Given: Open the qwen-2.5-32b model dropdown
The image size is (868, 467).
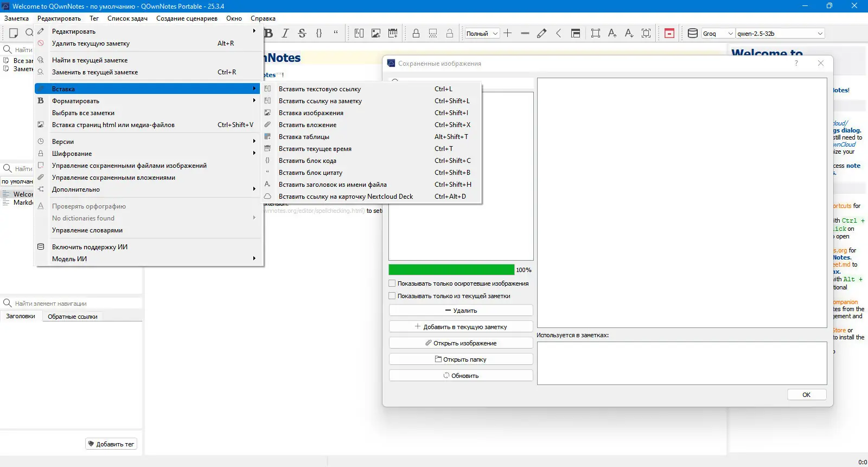Looking at the screenshot, I should pos(780,33).
